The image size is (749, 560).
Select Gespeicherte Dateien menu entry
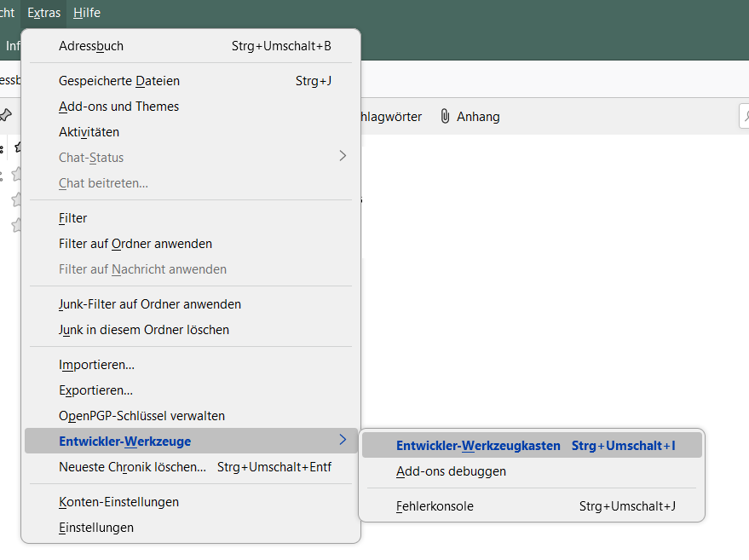coord(119,81)
